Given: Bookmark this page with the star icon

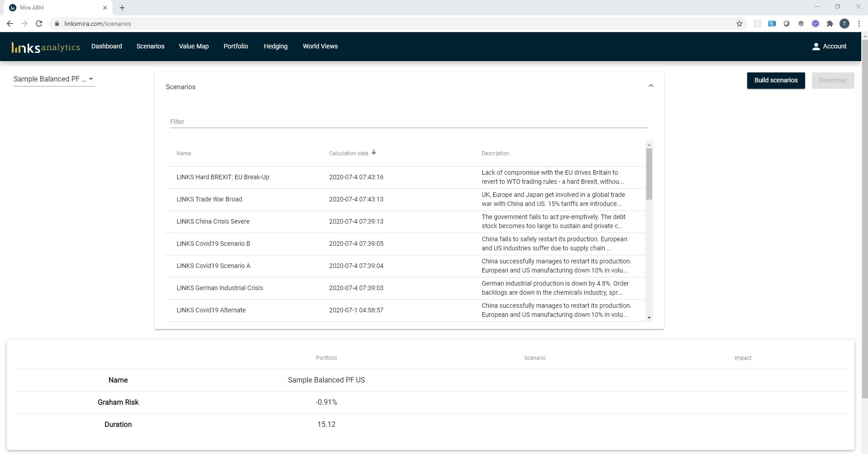Looking at the screenshot, I should click(x=739, y=24).
